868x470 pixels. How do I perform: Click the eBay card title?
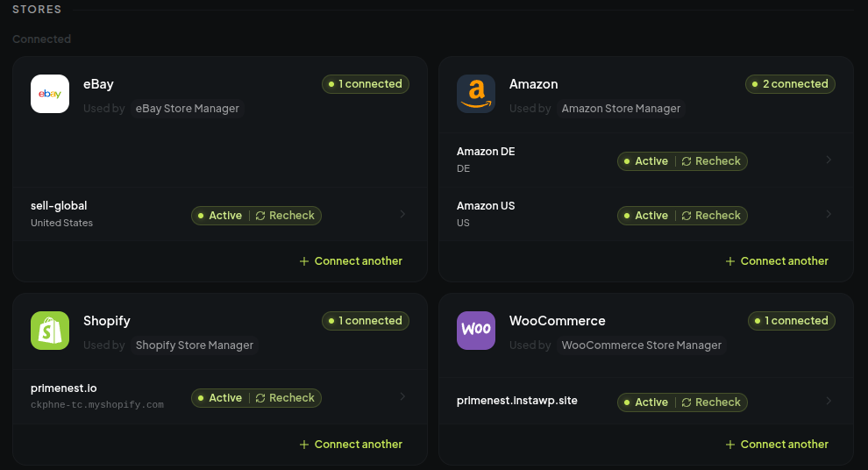98,84
